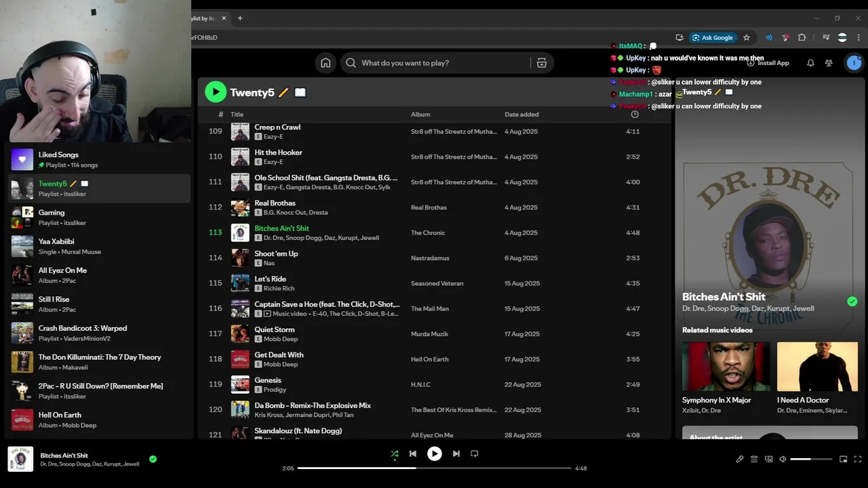Close the current browser tab

(224, 18)
